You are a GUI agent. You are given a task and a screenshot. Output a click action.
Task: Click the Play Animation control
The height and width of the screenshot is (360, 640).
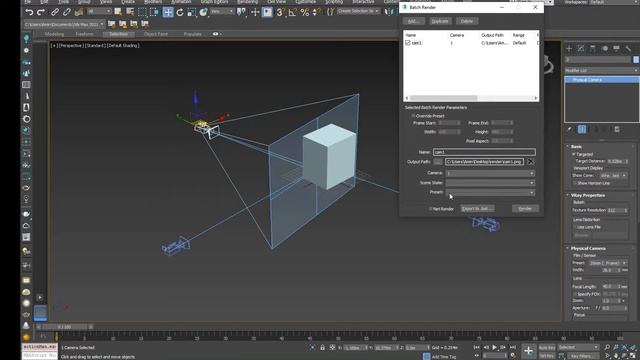coord(494,347)
